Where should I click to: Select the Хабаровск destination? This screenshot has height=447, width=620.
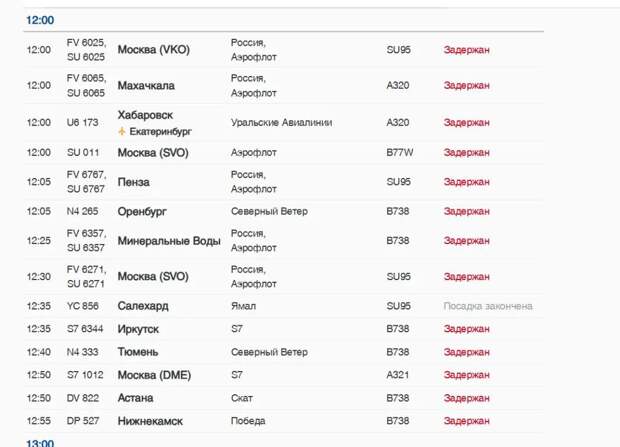coord(145,115)
